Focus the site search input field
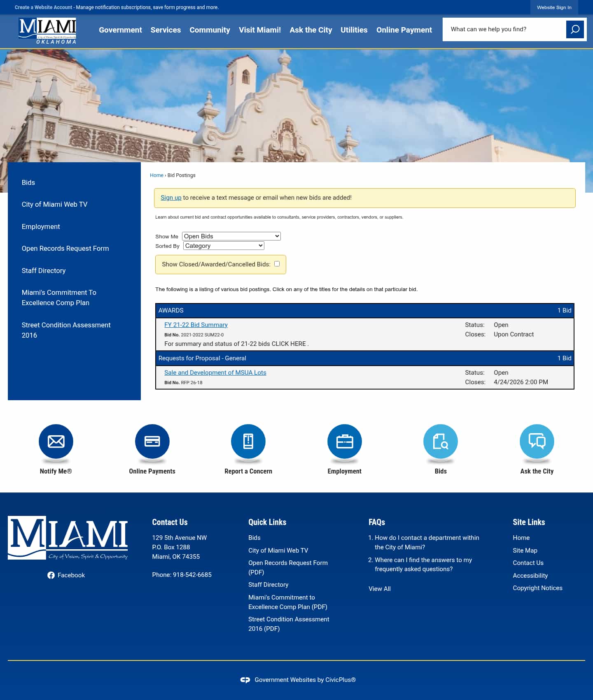Image resolution: width=593 pixels, height=700 pixels. coord(504,29)
